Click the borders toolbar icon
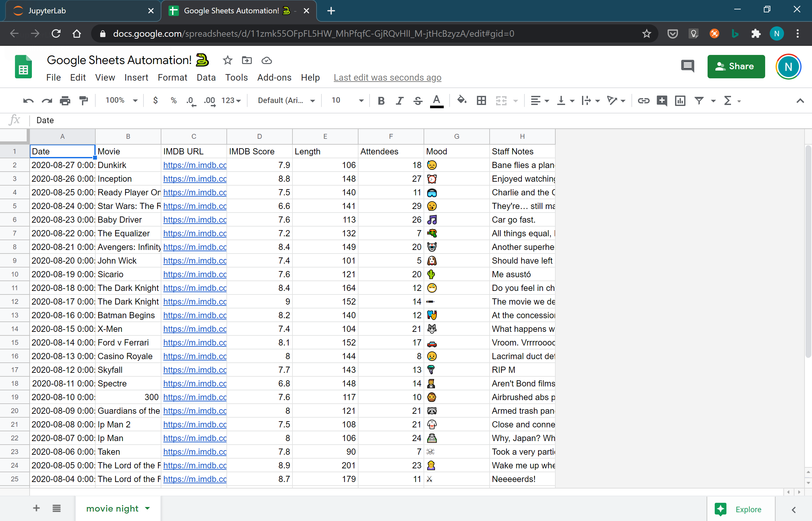The image size is (812, 521). click(481, 100)
